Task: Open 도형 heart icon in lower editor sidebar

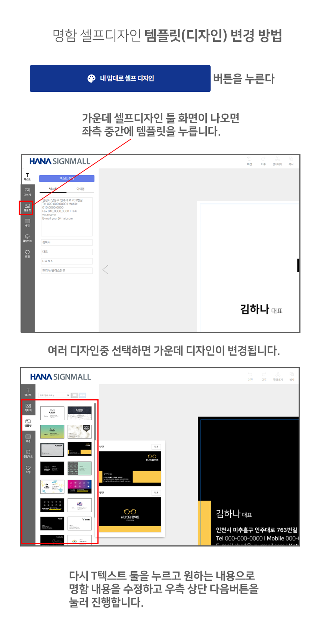Action: [x=28, y=469]
